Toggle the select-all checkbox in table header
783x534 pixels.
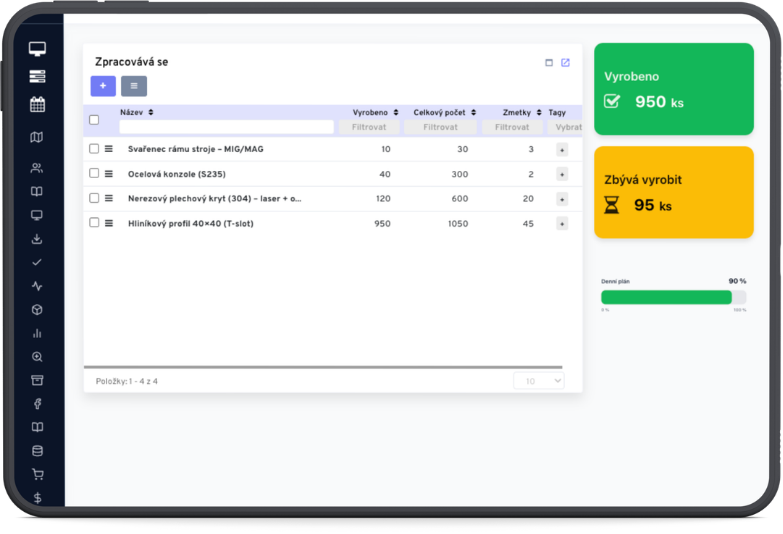pos(94,120)
